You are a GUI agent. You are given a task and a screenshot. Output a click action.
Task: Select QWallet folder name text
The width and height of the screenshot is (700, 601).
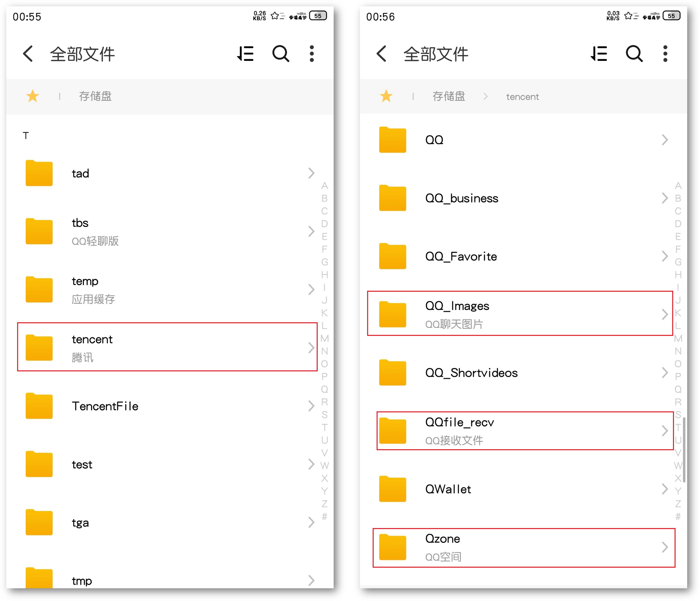click(x=448, y=489)
